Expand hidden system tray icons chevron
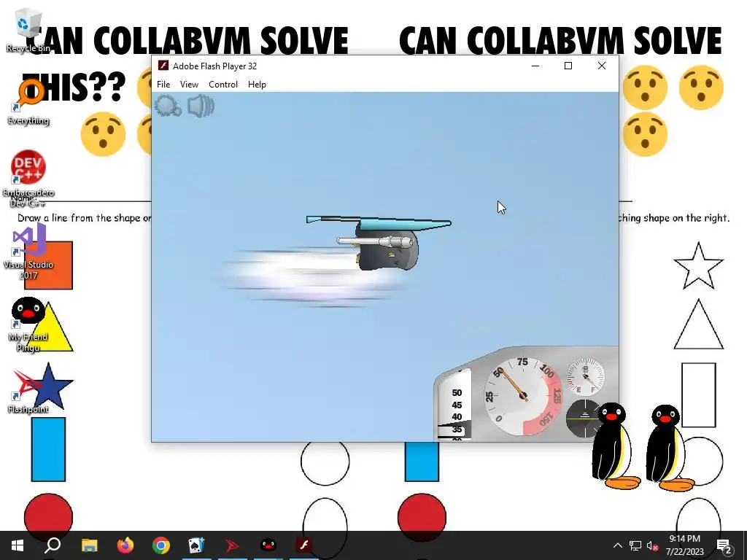Screen dimensions: 747x560 click(x=617, y=545)
